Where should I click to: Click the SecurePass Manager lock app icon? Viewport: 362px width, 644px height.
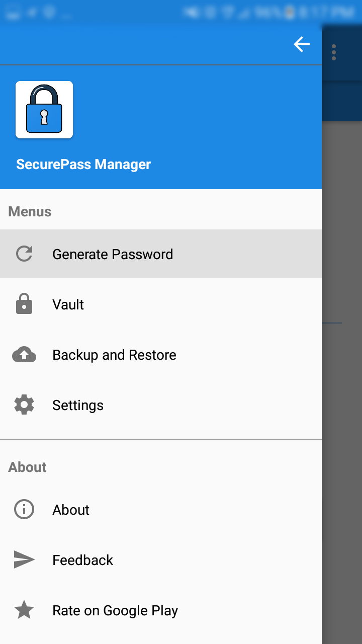coord(44,109)
